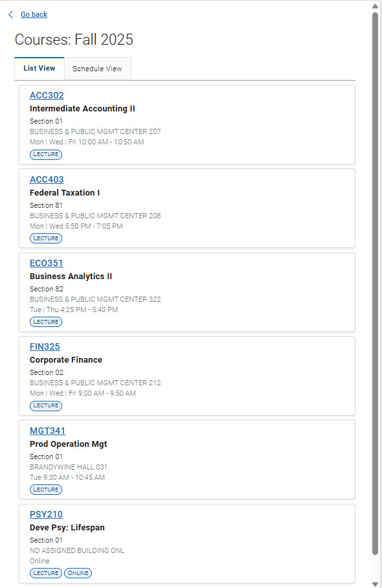
Task: Open the ACC403 Federal Taxation I course
Action: pos(47,179)
